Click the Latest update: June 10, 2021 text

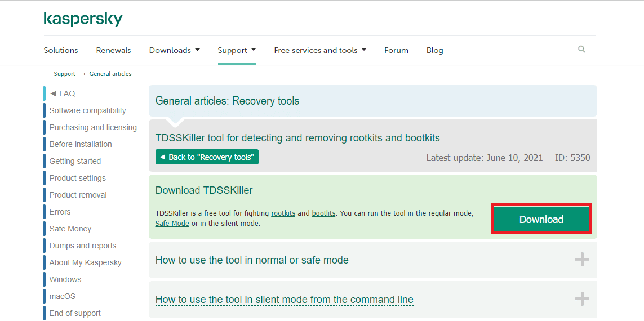click(x=485, y=158)
